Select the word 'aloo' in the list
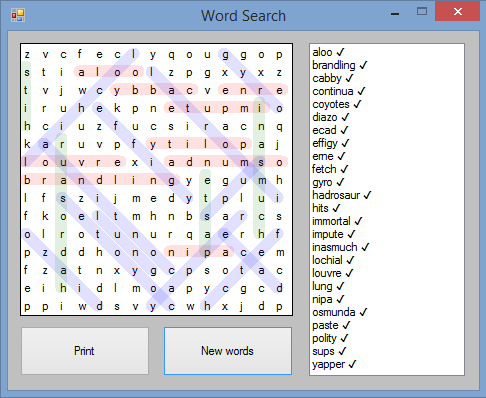The width and height of the screenshot is (486, 398). [x=328, y=52]
